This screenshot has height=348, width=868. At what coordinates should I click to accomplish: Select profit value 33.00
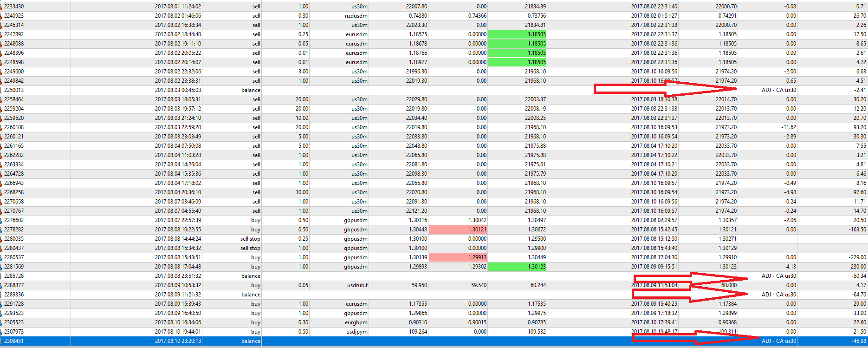coord(860,313)
